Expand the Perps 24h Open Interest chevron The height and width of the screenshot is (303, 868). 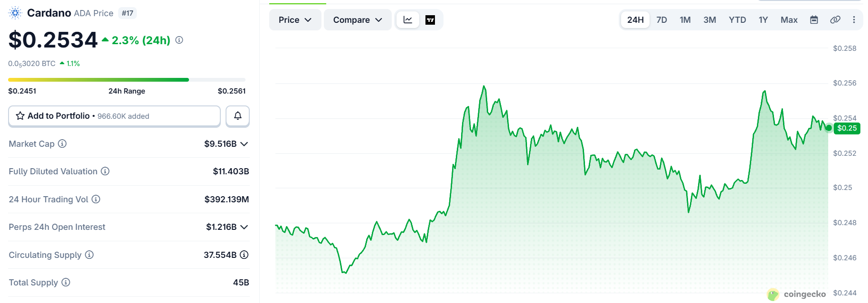coord(244,227)
